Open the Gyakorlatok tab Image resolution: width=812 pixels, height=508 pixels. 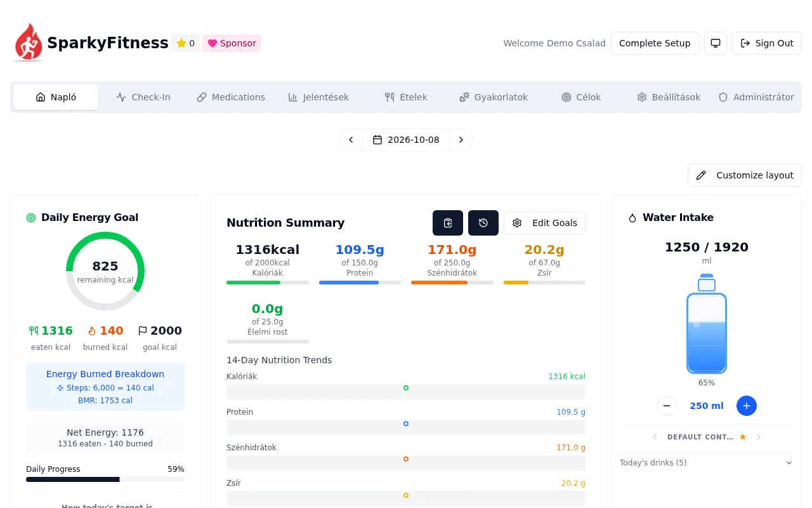coord(494,97)
